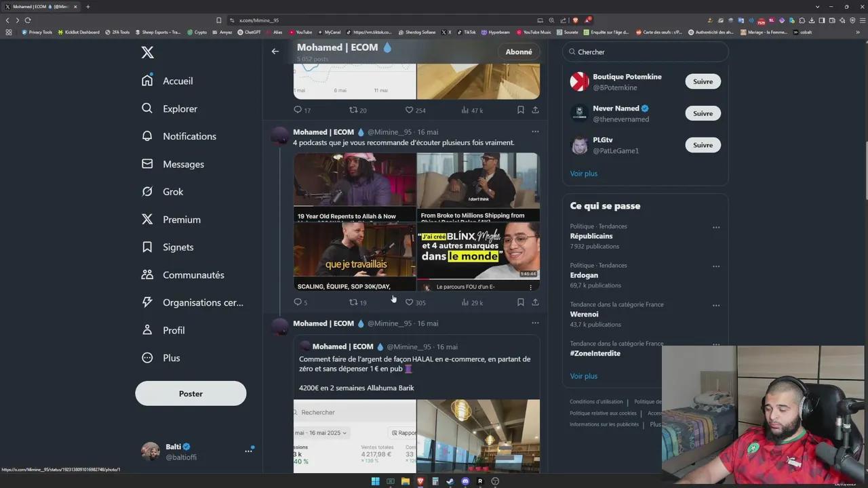Like the post with 254 likes
Image resolution: width=868 pixels, height=488 pixels.
click(x=415, y=110)
